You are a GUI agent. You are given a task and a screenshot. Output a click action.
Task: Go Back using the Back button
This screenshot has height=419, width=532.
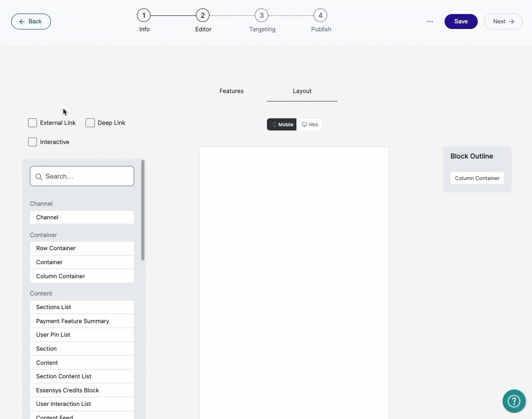click(x=31, y=22)
